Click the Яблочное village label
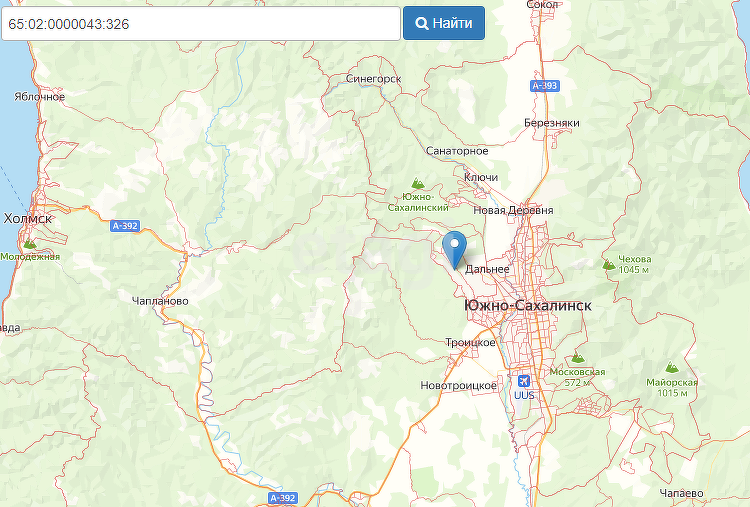 click(39, 97)
